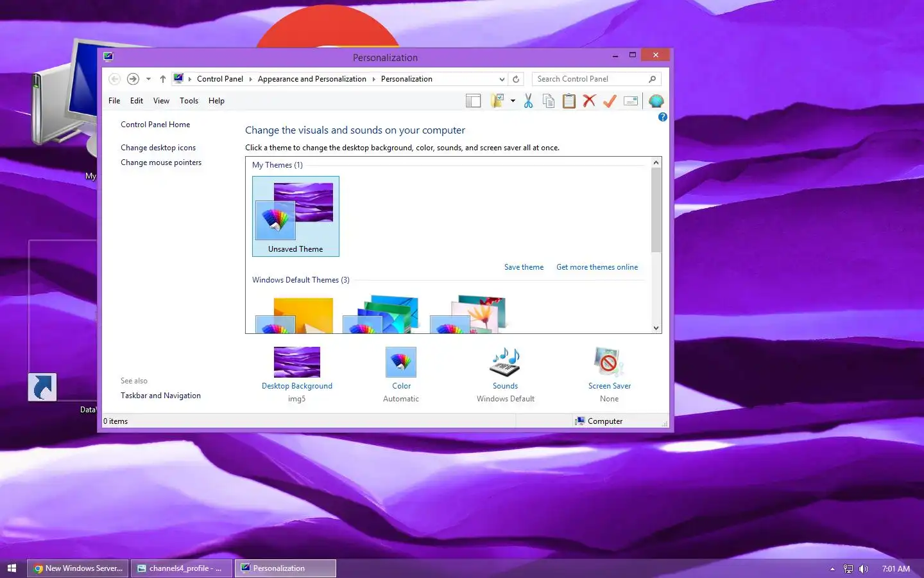
Task: Click the Personalization taskbar button
Action: tap(285, 568)
